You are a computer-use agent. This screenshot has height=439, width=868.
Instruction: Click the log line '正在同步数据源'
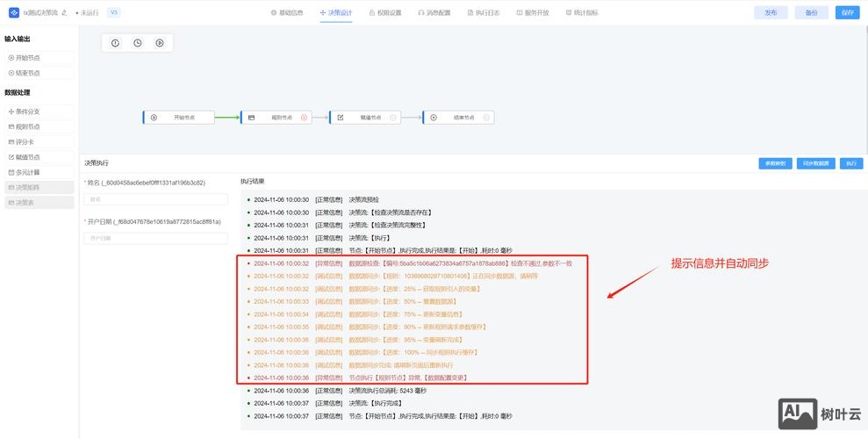392,276
